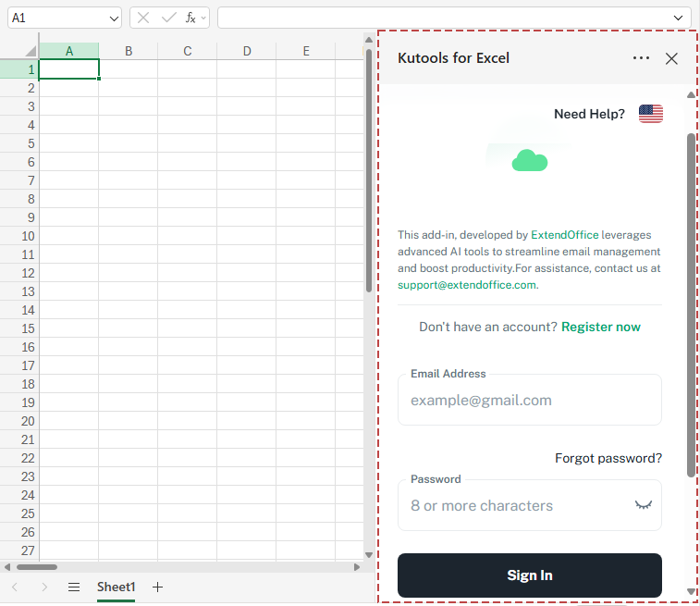Open the all sheets list icon

click(x=74, y=587)
